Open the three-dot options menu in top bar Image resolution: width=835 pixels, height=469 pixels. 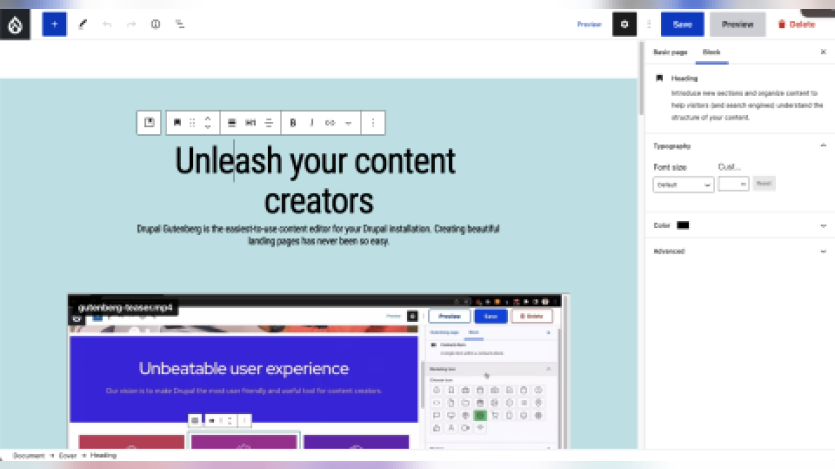[x=649, y=24]
